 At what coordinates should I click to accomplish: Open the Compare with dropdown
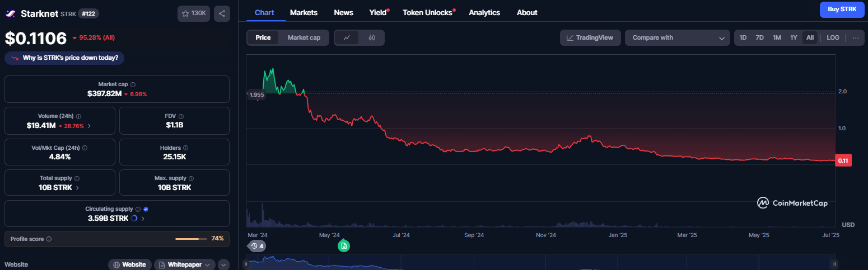(x=678, y=37)
